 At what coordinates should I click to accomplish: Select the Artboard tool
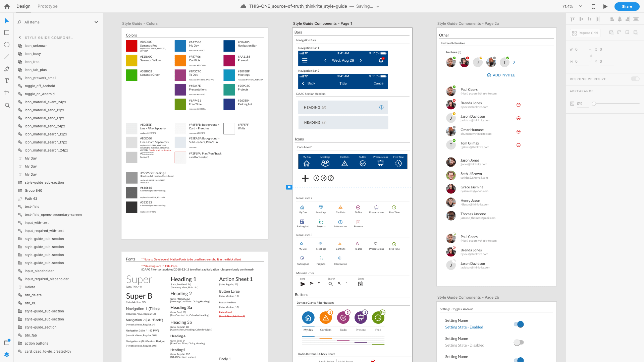(7, 93)
